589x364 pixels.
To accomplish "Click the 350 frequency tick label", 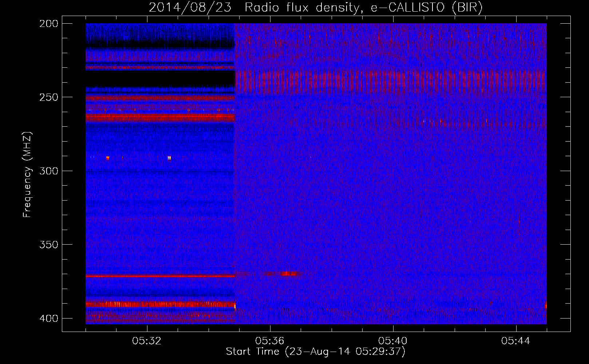I will (x=49, y=244).
